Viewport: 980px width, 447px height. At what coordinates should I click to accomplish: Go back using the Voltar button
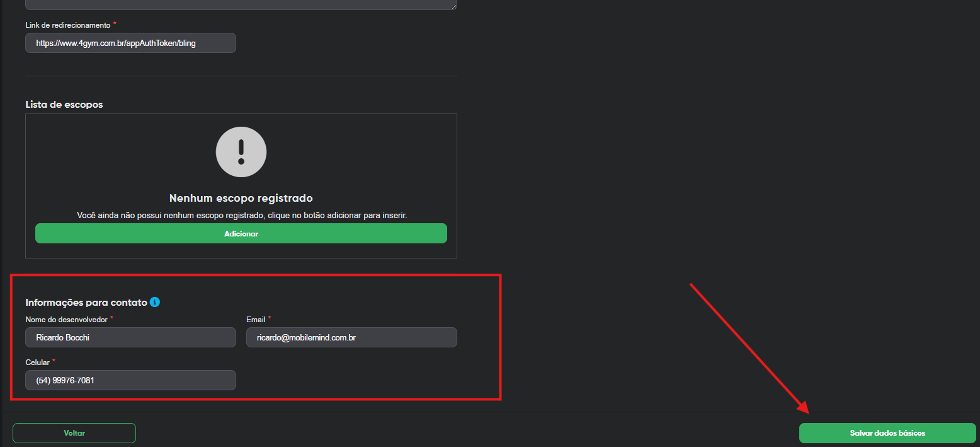(x=74, y=433)
